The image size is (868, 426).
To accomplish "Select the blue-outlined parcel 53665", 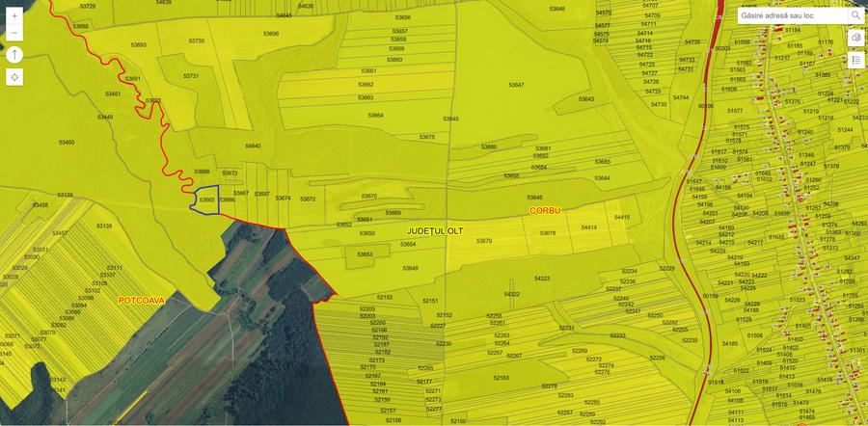I will [x=206, y=200].
